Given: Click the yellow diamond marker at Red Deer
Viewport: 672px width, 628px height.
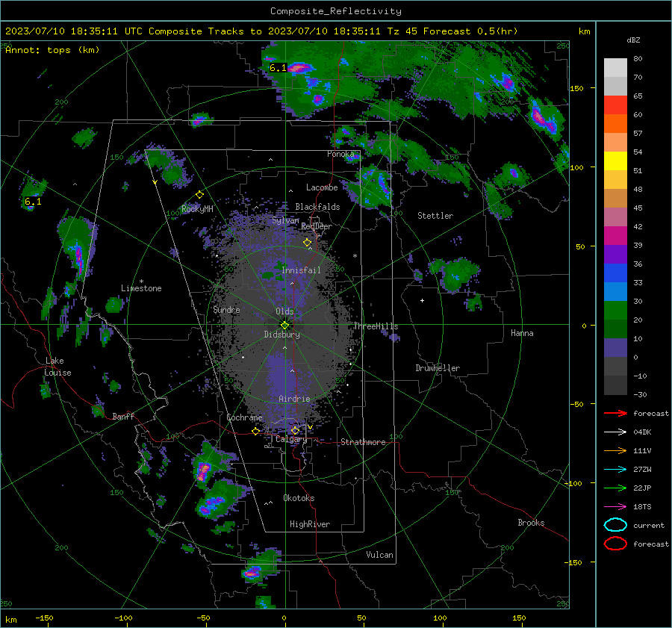Looking at the screenshot, I should [308, 243].
